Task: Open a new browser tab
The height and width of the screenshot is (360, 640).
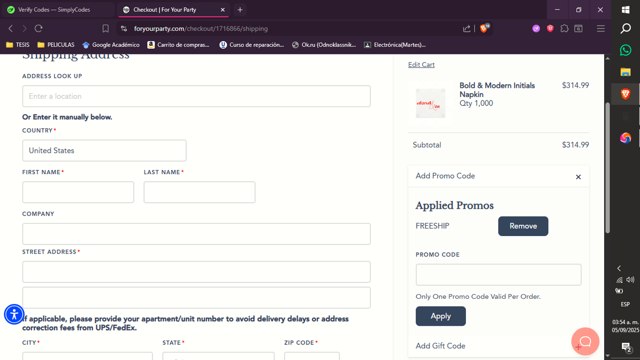Action: (240, 9)
